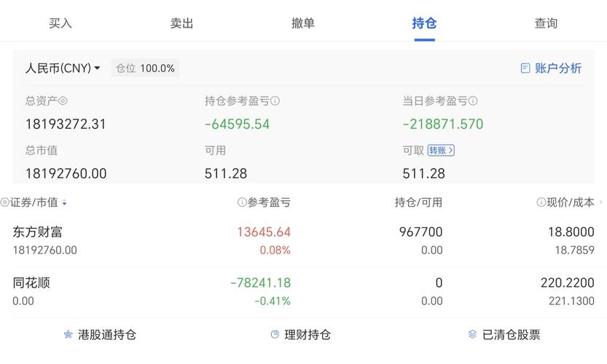Viewport: 607px width, 364px height.
Task: Click the info icon beside 持仓参考盈亏
Action: (x=275, y=101)
